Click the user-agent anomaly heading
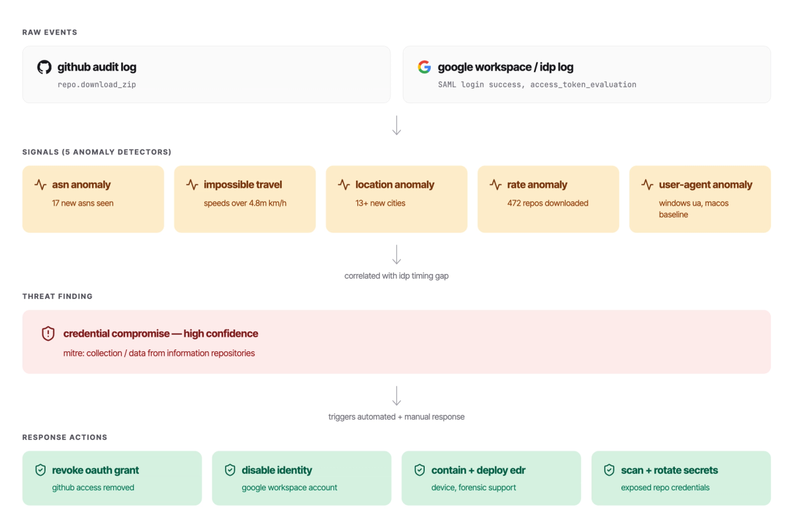Image resolution: width=794 pixels, height=532 pixels. [706, 185]
